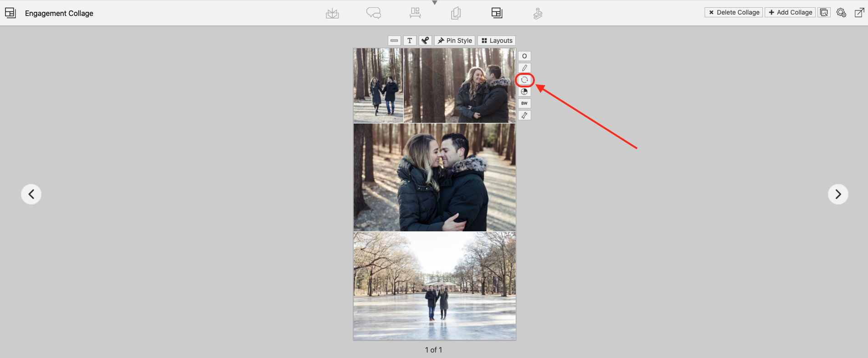Click the Add Collage button
This screenshot has height=358, width=868.
coord(790,12)
